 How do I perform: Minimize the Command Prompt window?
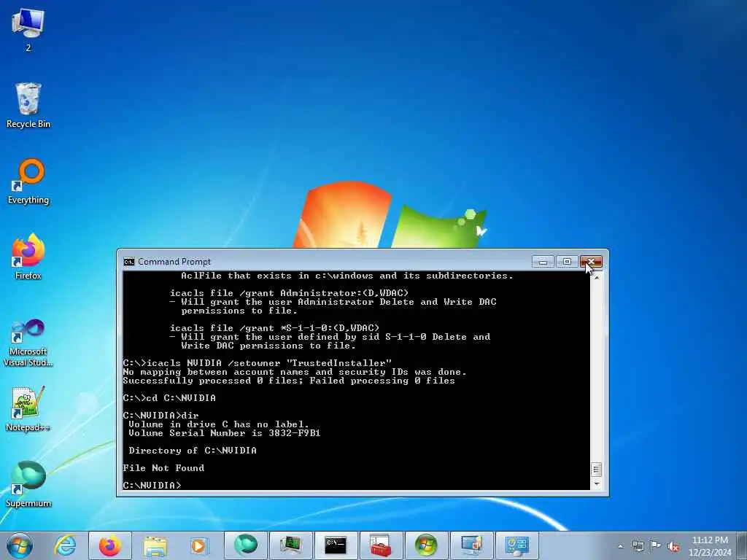543,262
